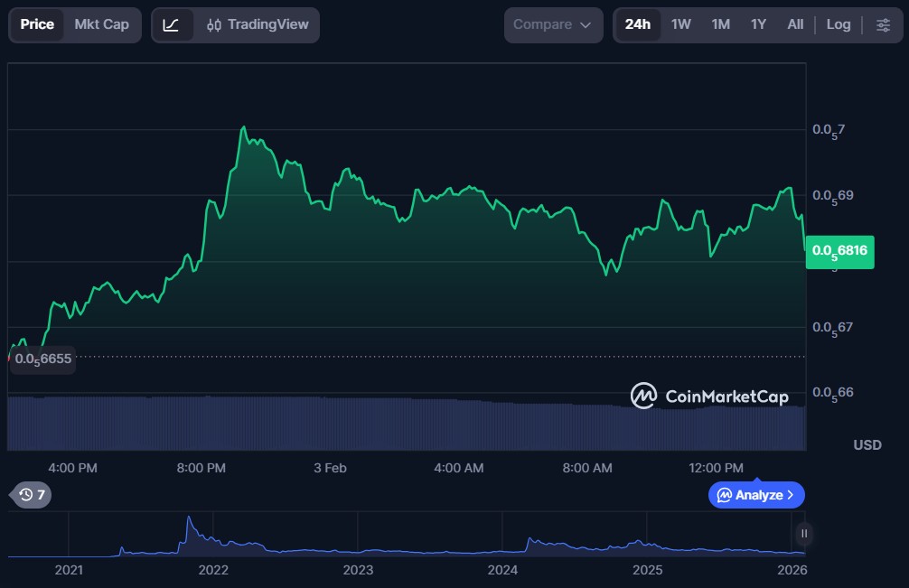This screenshot has width=909, height=588.
Task: Choose the 1Y time range
Action: (x=758, y=24)
